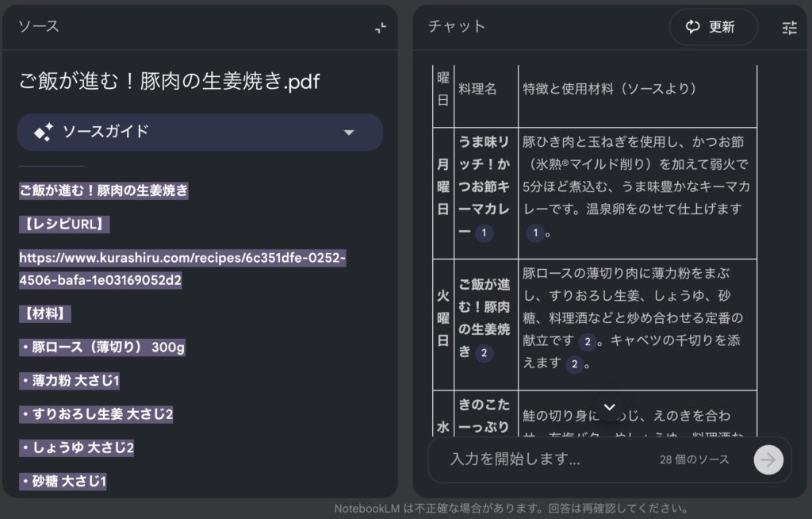Click the sparkle icon in ソースガイド
812x519 pixels.
44,133
